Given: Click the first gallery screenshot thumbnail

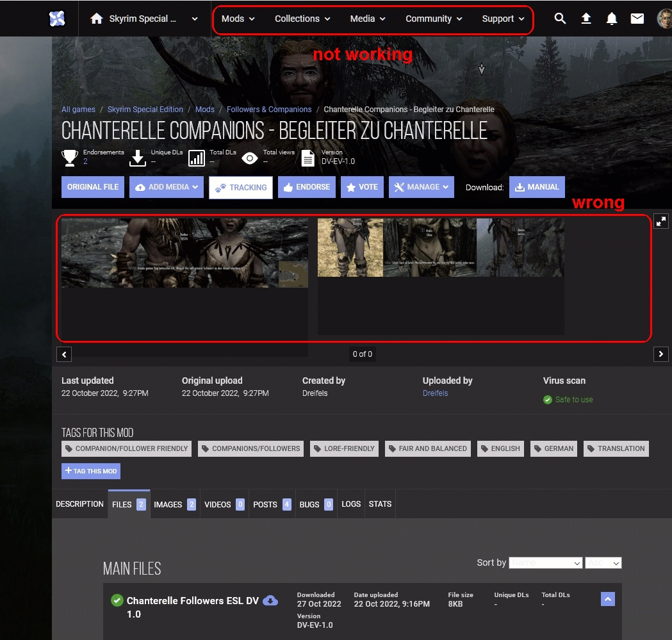Looking at the screenshot, I should pyautogui.click(x=184, y=253).
